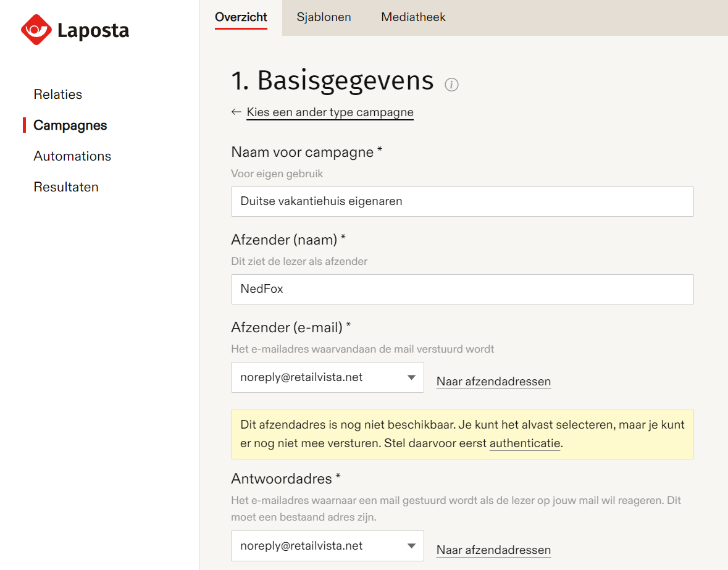728x570 pixels.
Task: Open the Afzender e-mail dropdown
Action: (x=412, y=377)
